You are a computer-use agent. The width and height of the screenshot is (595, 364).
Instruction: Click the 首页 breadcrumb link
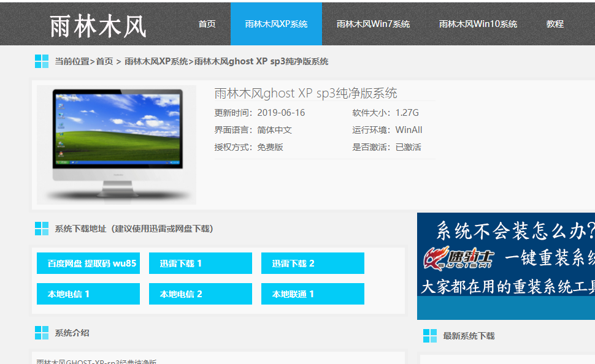pos(105,61)
